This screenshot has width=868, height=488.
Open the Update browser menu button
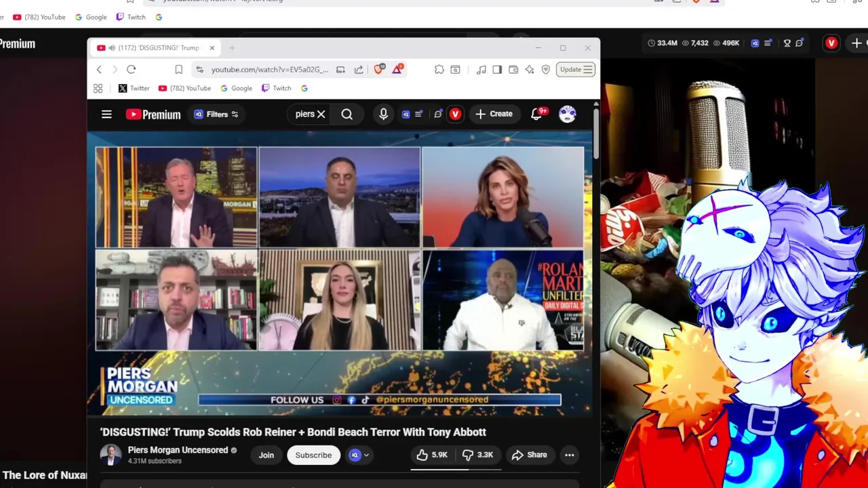click(576, 69)
